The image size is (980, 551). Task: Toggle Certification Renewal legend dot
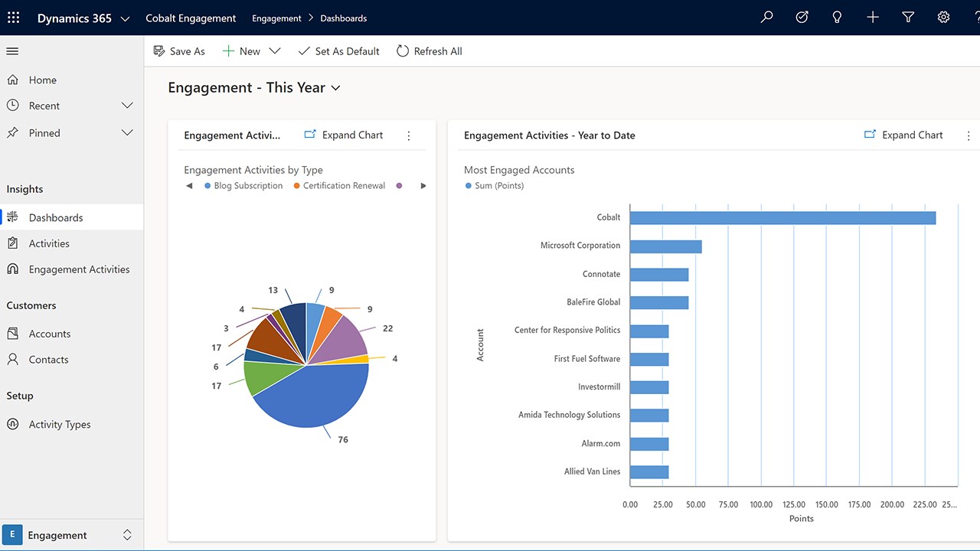[x=296, y=186]
